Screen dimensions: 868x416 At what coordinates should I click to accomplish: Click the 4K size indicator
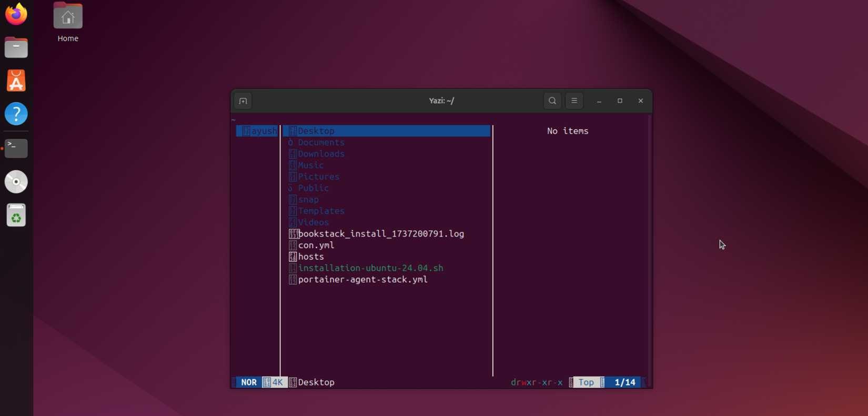tap(277, 382)
